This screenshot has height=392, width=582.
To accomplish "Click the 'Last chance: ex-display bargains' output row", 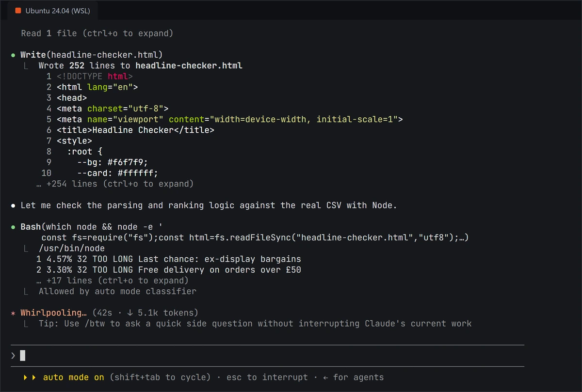I will (x=169, y=259).
